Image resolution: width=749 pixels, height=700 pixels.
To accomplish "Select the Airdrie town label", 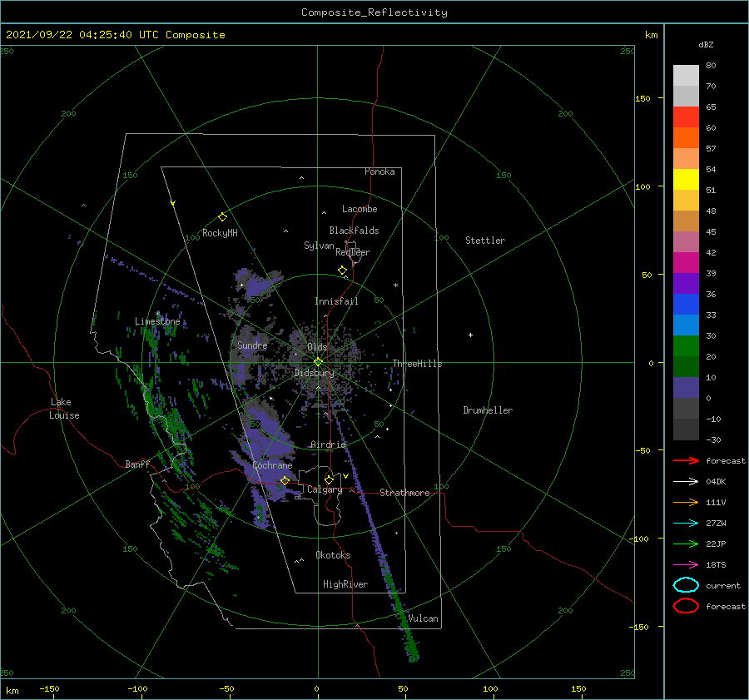I will click(328, 444).
